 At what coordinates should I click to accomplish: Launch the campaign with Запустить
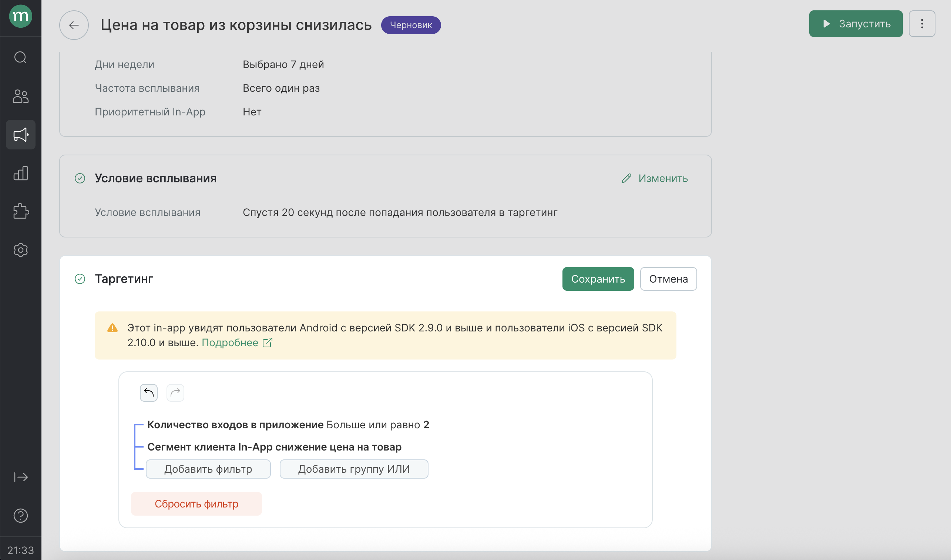point(856,24)
